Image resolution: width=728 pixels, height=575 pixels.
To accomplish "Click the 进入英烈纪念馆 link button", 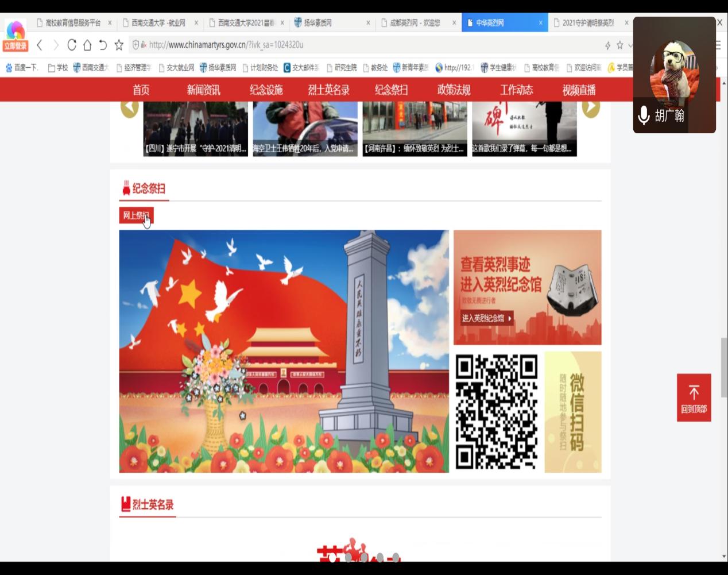I will 486,318.
